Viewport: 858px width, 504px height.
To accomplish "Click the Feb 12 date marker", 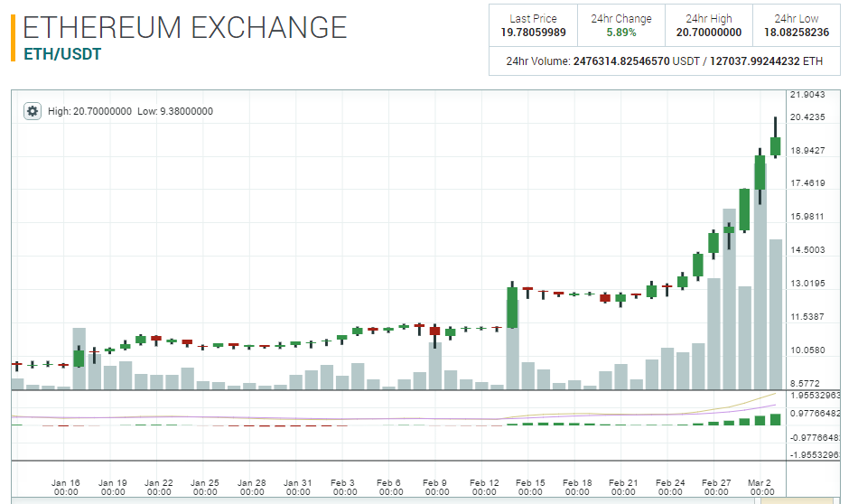I will [x=484, y=487].
